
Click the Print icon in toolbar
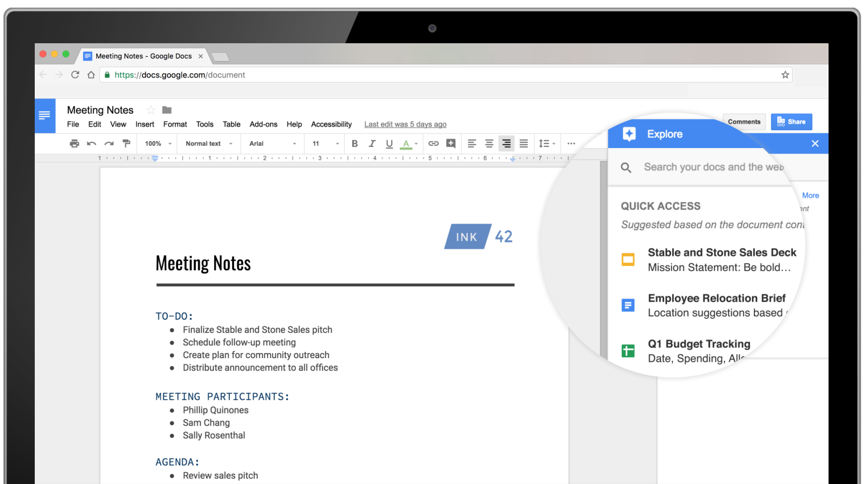pyautogui.click(x=74, y=144)
